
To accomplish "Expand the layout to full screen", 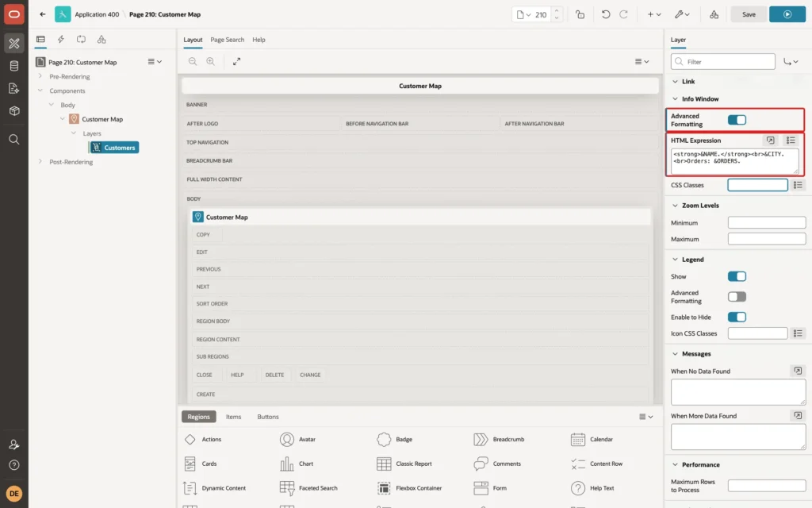I will pos(236,61).
